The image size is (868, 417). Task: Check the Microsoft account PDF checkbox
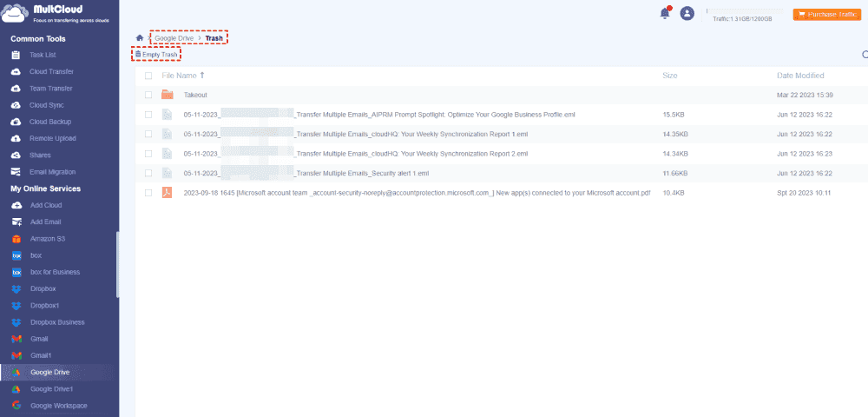point(148,193)
